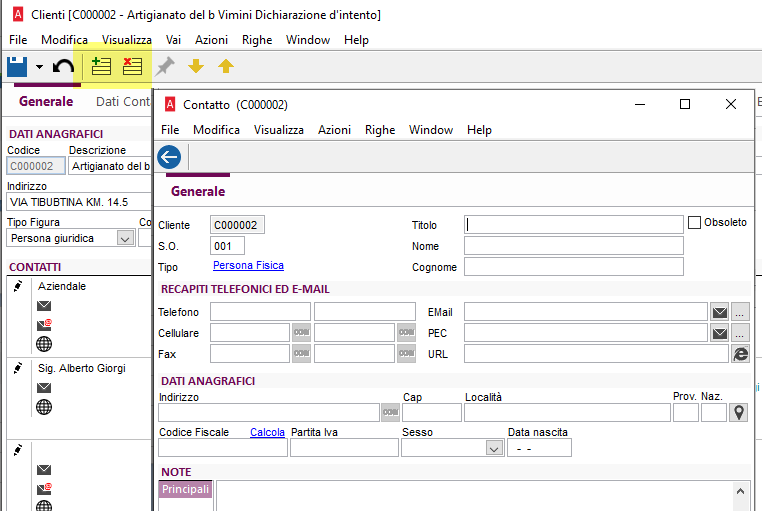
Task: Click into the EMail field
Action: pyautogui.click(x=586, y=312)
